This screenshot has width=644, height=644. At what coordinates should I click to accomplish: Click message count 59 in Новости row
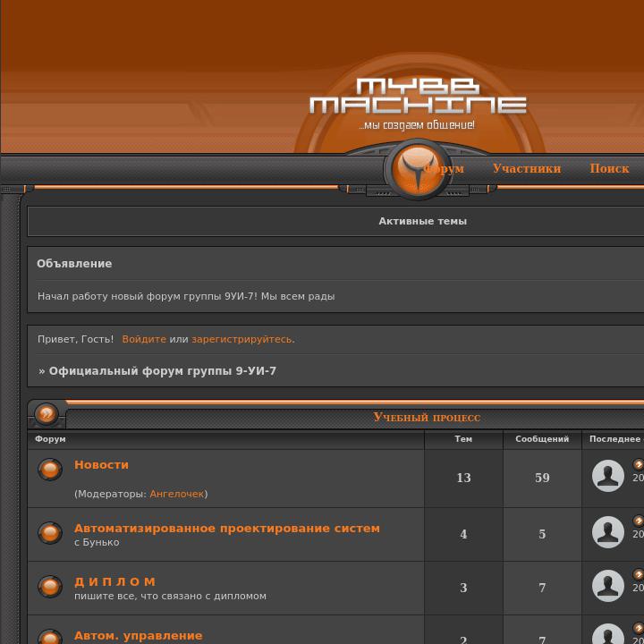coord(542,478)
